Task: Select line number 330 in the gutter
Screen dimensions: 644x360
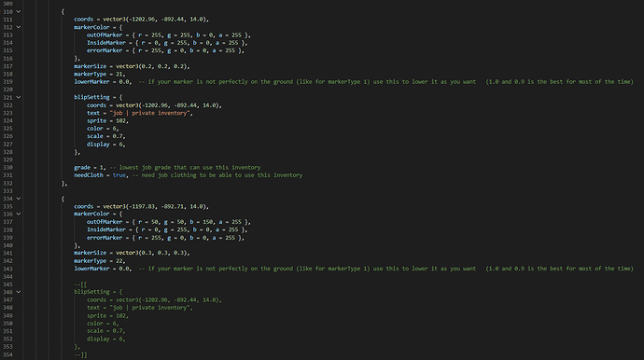Action: click(x=7, y=168)
